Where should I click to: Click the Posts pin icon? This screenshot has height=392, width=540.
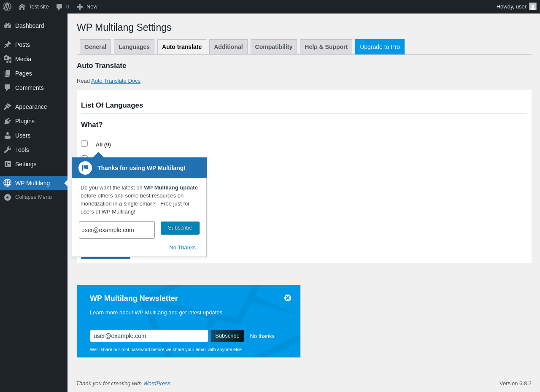[8, 45]
